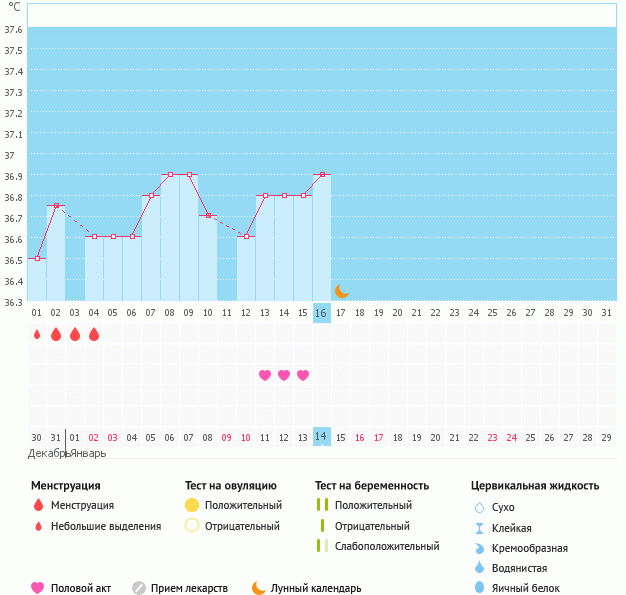Click the temperature point on day 12
The image size is (626, 595).
click(246, 237)
